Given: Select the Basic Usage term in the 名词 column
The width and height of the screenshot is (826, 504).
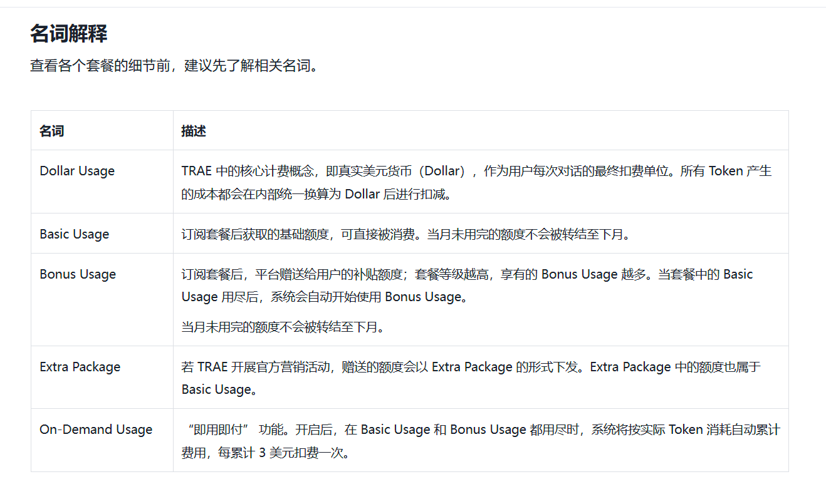Looking at the screenshot, I should coord(75,234).
